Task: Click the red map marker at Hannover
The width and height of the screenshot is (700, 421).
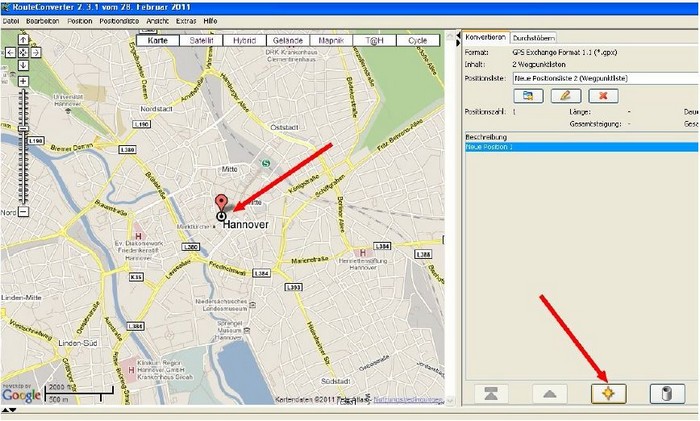Action: (x=221, y=203)
